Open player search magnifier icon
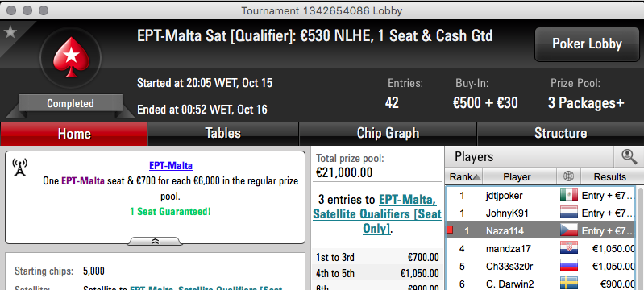 coord(629,156)
